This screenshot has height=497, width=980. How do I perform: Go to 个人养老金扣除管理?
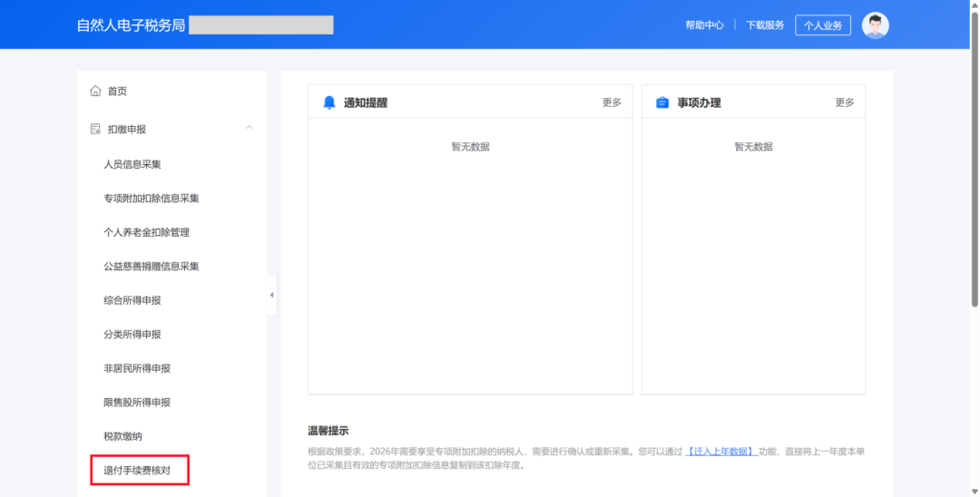point(147,232)
